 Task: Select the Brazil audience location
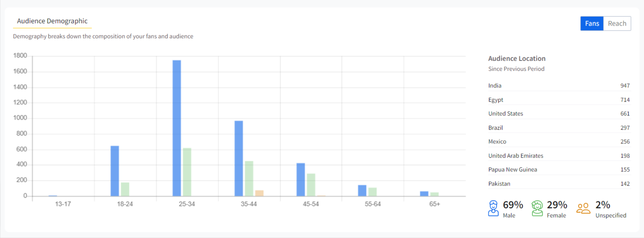coord(559,128)
